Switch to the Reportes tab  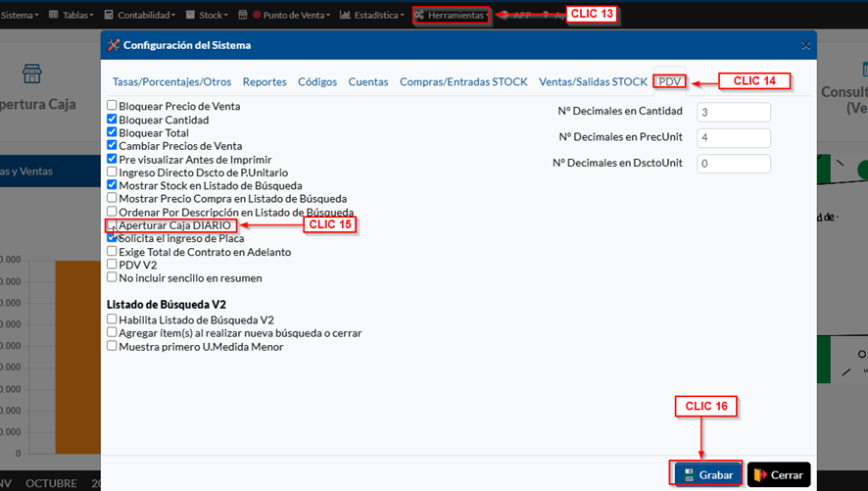(x=265, y=82)
